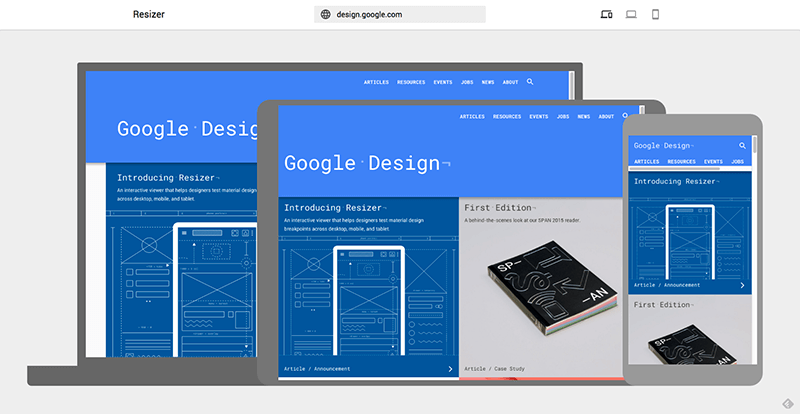Open ARTICLES in the desktop preview nav

376,82
